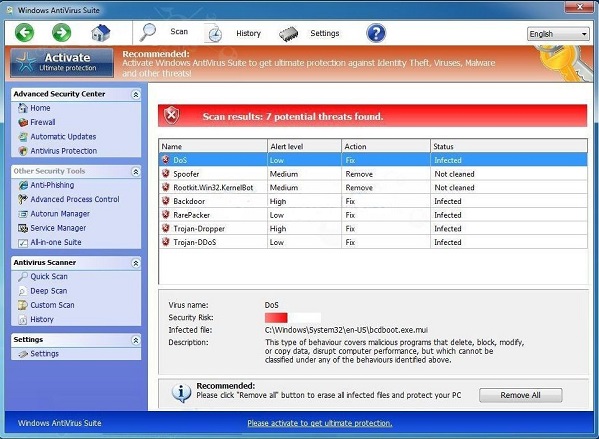
Task: Open the History clock document icon
Action: [214, 33]
